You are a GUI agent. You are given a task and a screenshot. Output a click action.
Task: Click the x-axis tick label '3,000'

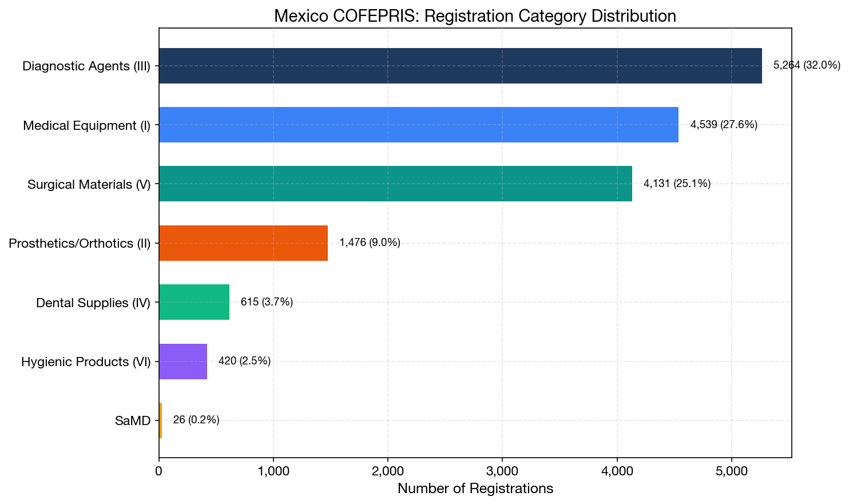pyautogui.click(x=502, y=471)
